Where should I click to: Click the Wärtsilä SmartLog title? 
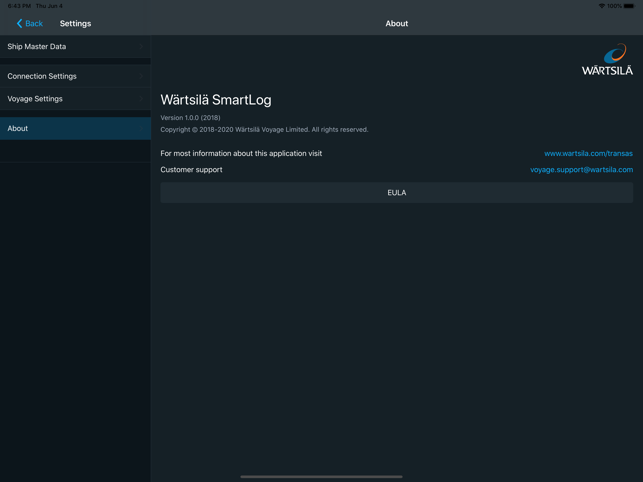coord(216,100)
